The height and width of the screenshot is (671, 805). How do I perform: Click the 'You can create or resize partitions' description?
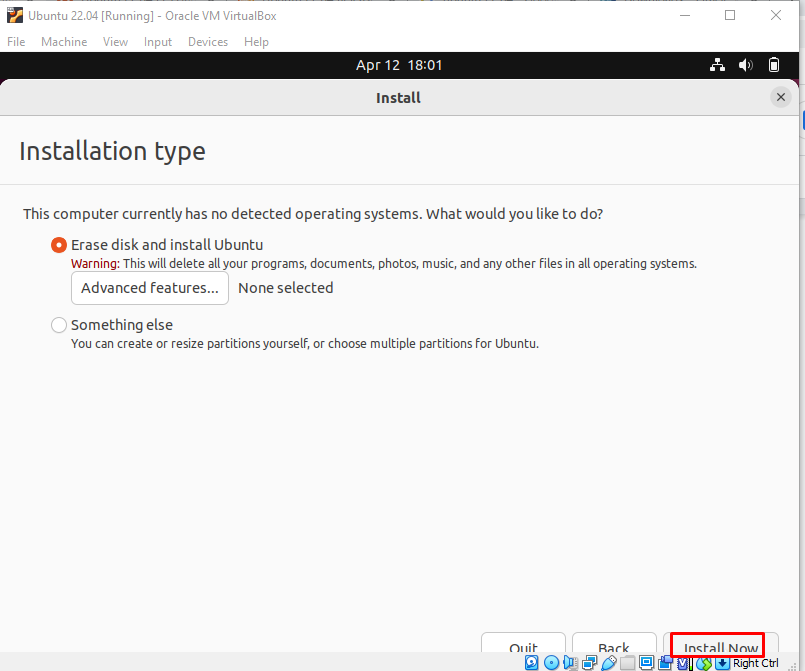(305, 343)
